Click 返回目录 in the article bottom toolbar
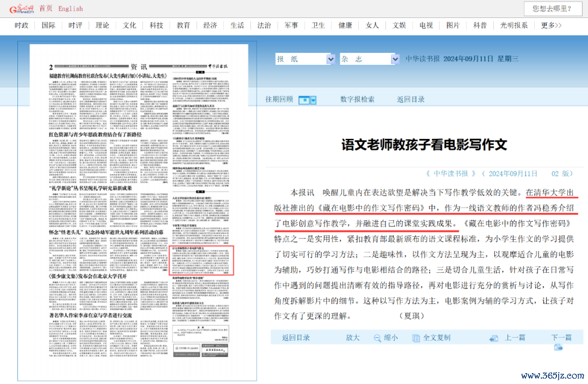Screen dimensions: 588x384 [296, 338]
